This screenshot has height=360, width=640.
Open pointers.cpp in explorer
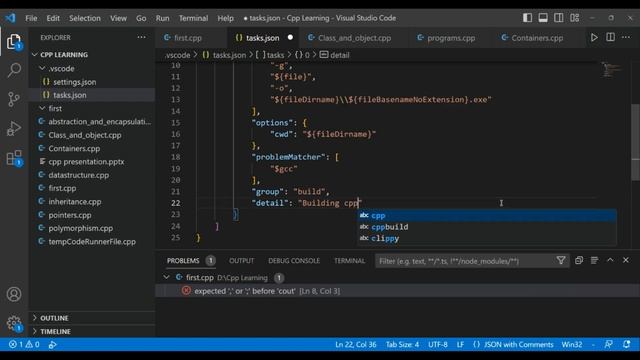tap(70, 215)
